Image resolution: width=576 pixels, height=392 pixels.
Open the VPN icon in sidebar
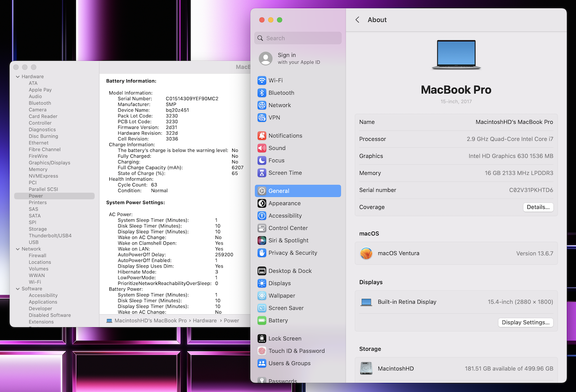click(262, 117)
